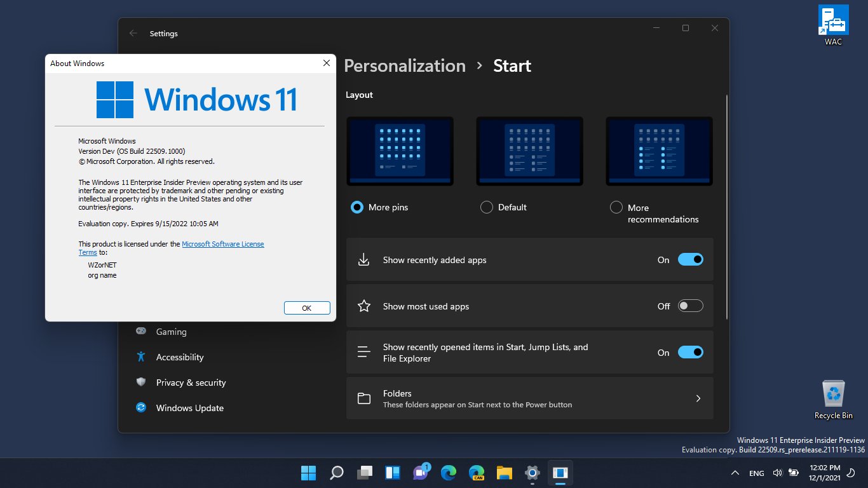Click the star icon beside Show most used apps

click(x=363, y=306)
